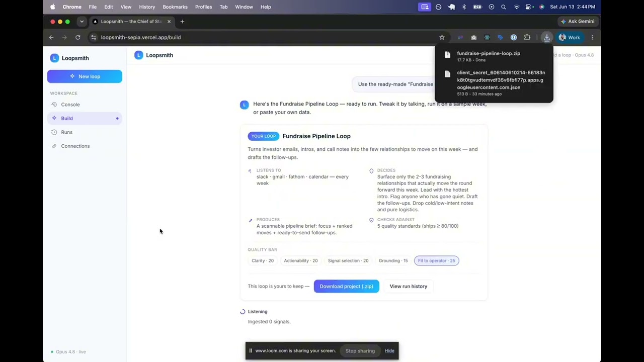Hide the Loom screen sharing bar
Image resolution: width=644 pixels, height=362 pixels.
tap(389, 351)
